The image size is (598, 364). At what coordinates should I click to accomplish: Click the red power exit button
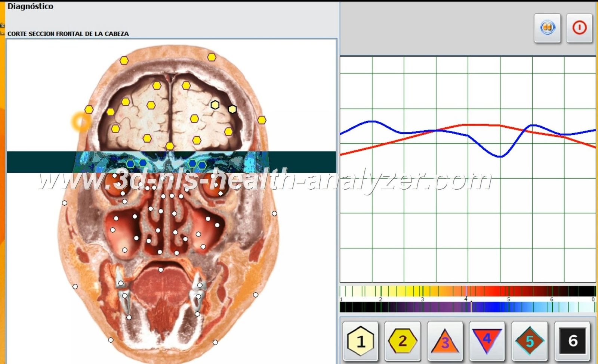point(579,28)
